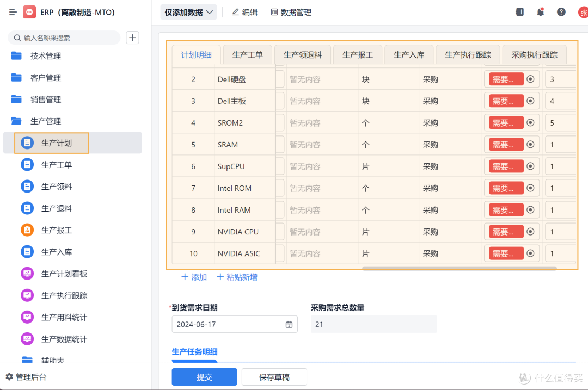This screenshot has height=390, width=588.
Task: Click the plus icon beside search box
Action: tap(132, 38)
